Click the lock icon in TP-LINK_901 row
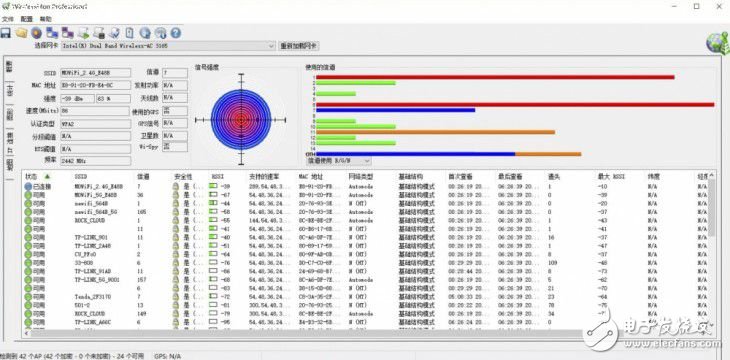Screen dimensions: 730x360 (x=176, y=238)
